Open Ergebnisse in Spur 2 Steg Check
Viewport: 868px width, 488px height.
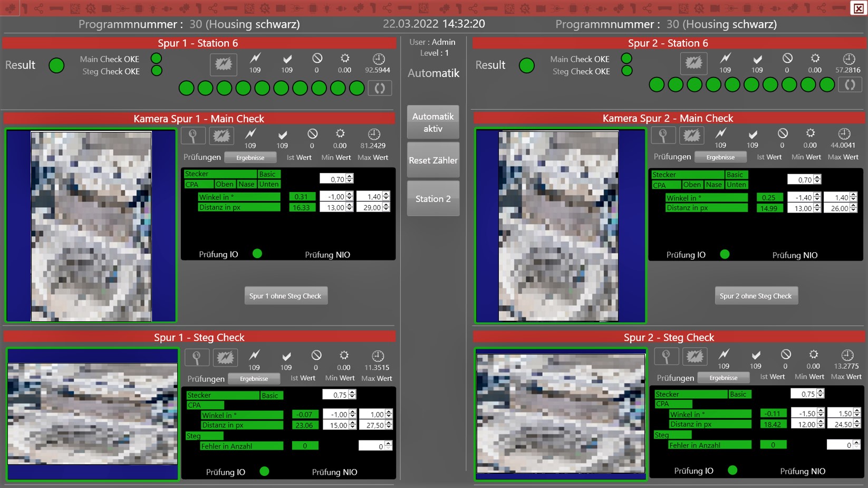tap(723, 378)
